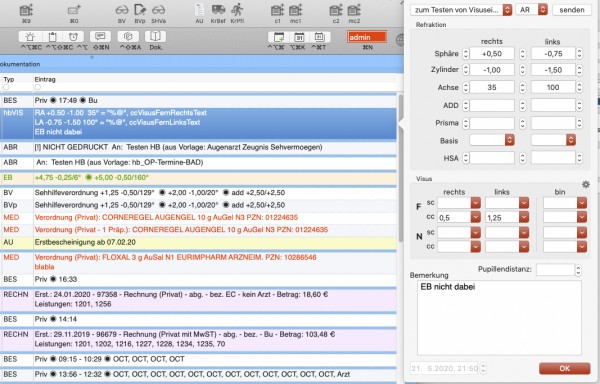Select the AU row 'Erstbescheinigung ab 07.02.20'
Viewport: 600px width, 384px height.
pyautogui.click(x=199, y=242)
